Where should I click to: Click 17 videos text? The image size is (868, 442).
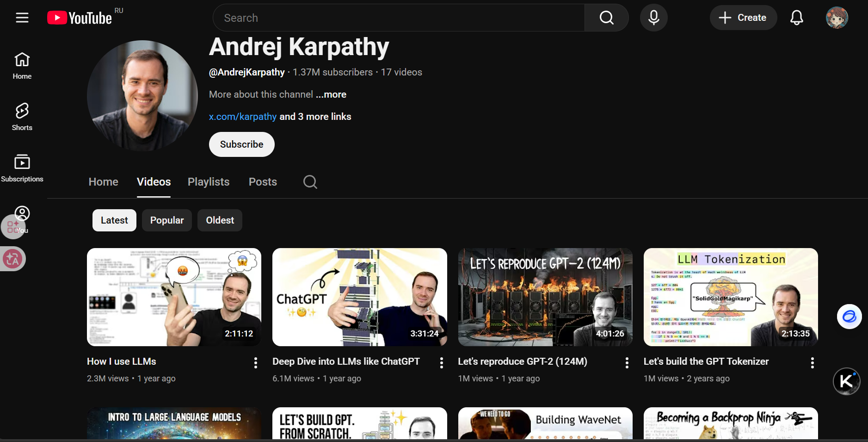pyautogui.click(x=401, y=72)
